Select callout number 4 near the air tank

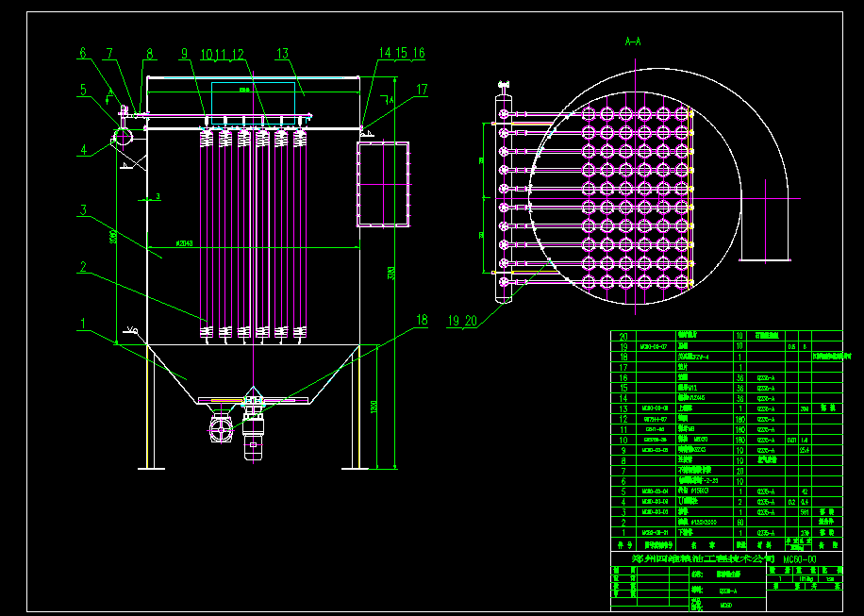point(83,149)
